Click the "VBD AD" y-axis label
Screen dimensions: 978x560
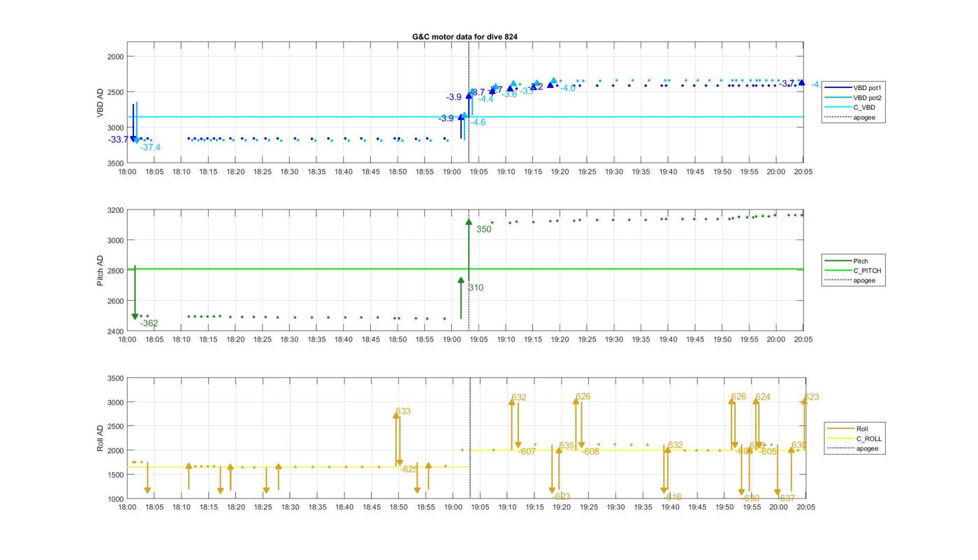(100, 103)
